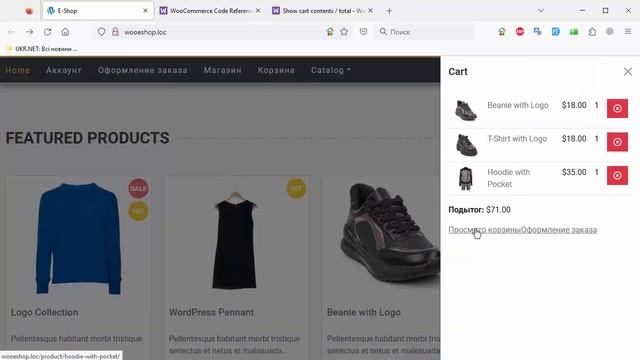
Task: Click the blue sweater product image
Action: click(x=78, y=239)
